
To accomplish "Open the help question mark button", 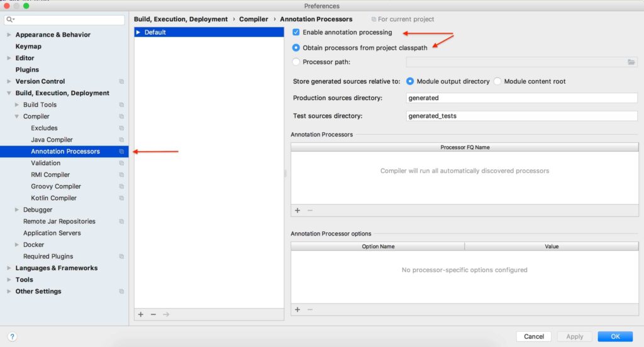I will (x=13, y=336).
